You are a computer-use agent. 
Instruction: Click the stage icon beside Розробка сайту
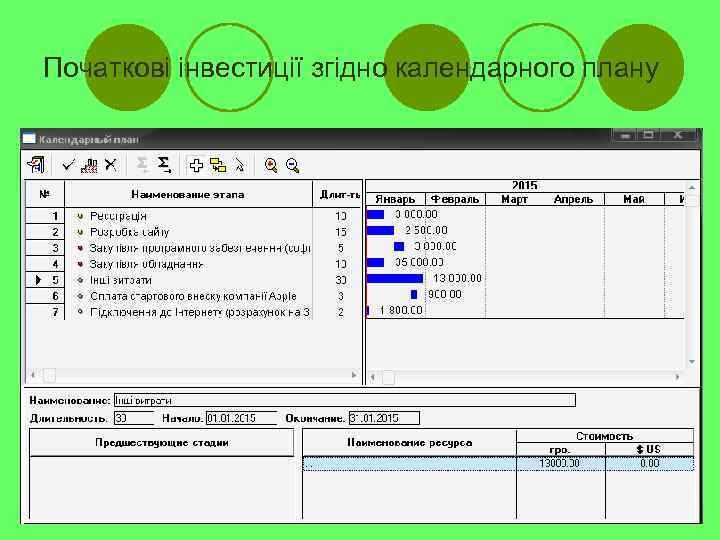pyautogui.click(x=80, y=232)
